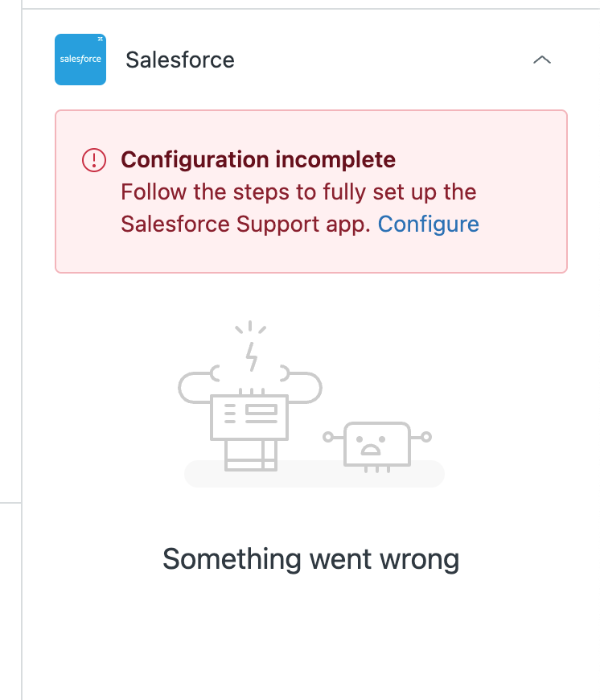Click the Salesforce app logo
Image resolution: width=600 pixels, height=700 pixels.
(x=80, y=60)
